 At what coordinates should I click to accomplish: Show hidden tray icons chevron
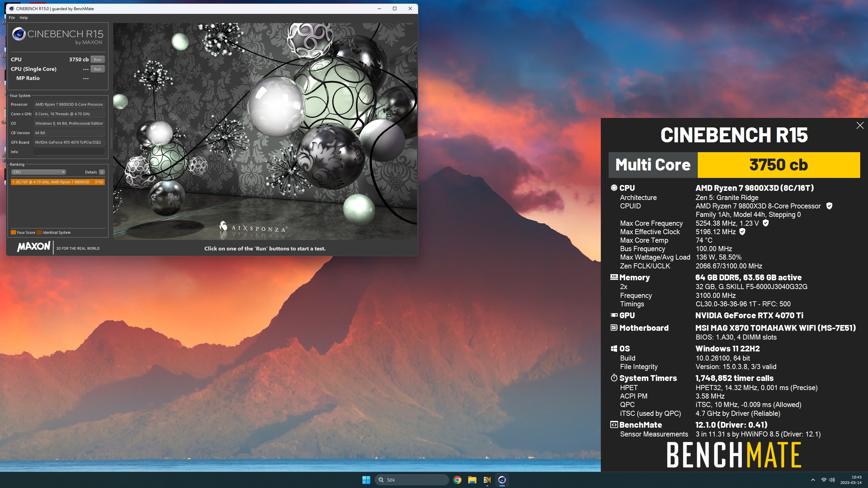813,480
